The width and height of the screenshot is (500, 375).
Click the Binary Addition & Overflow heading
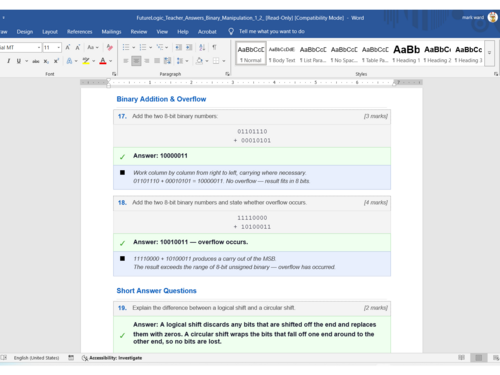coord(161,99)
